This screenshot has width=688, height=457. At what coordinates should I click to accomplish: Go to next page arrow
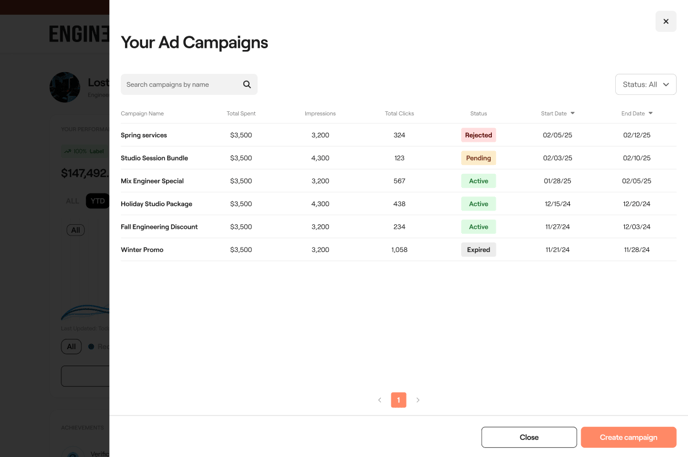[x=418, y=400]
